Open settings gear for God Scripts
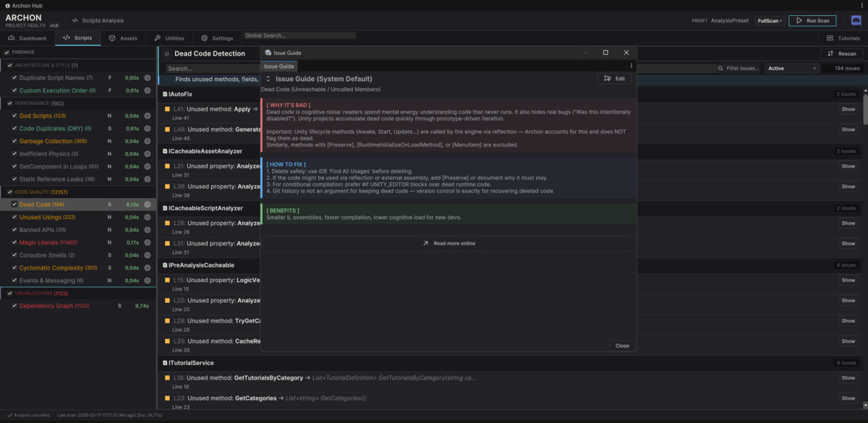Screen dimensions: 868x423 (x=147, y=116)
